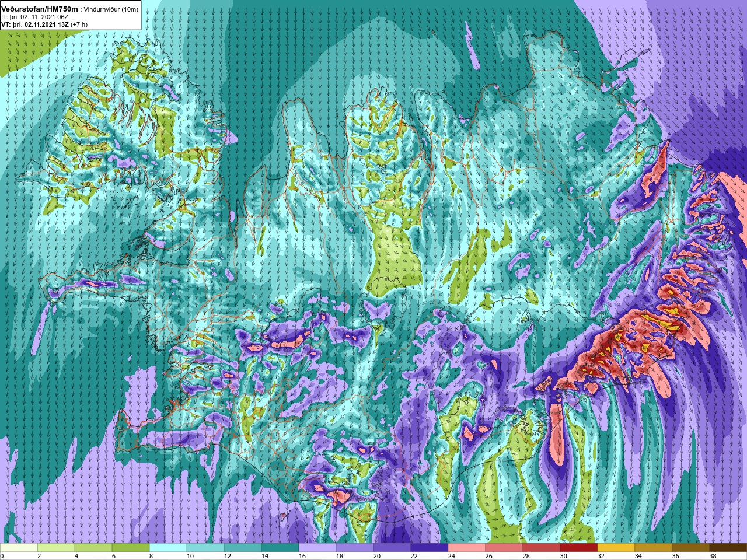Choose the dark gold legend swatch for 34–36
This screenshot has height=560, width=747.
[654, 548]
